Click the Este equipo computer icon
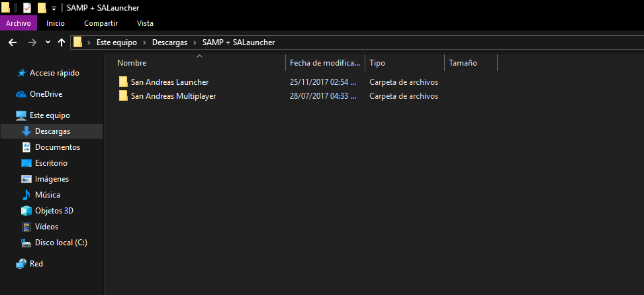Viewport: 644px width, 295px height. pyautogui.click(x=21, y=115)
